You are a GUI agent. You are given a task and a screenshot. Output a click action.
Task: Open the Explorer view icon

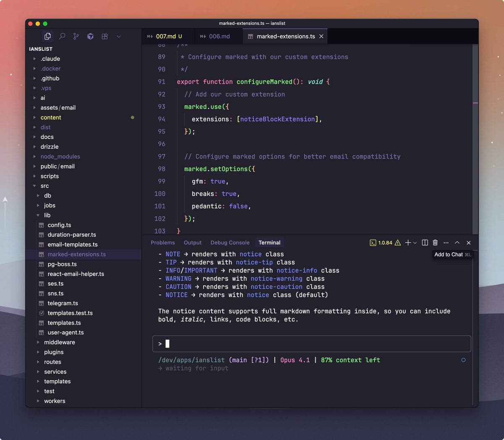tap(47, 37)
